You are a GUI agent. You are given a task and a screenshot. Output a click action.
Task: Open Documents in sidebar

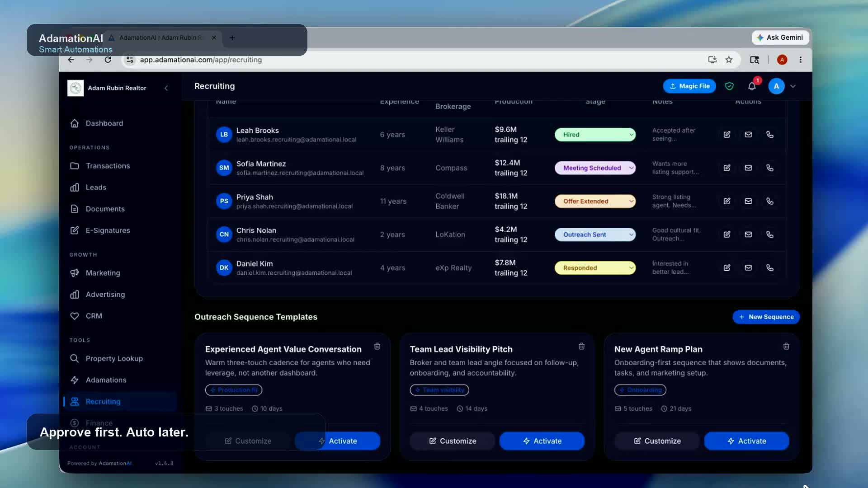(120, 209)
